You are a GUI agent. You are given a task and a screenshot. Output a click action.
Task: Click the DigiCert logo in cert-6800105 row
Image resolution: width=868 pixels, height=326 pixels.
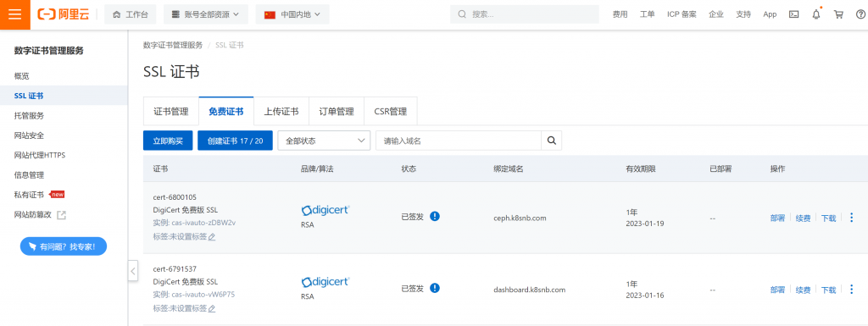tap(325, 210)
